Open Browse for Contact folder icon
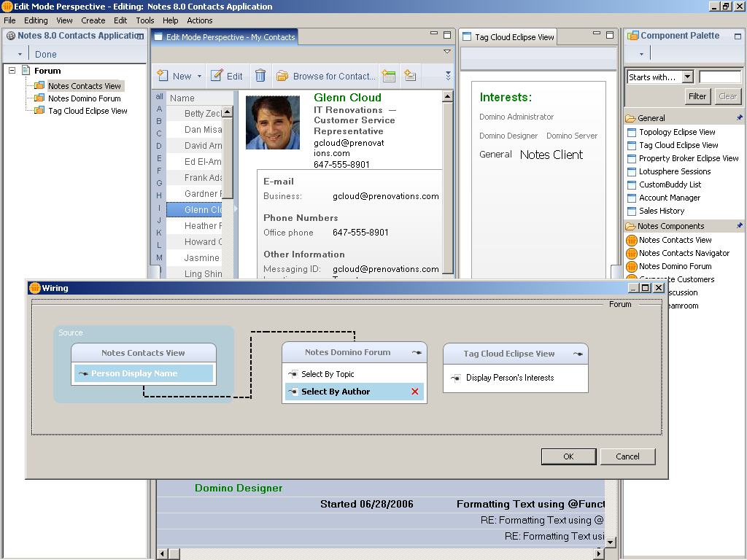 [282, 76]
